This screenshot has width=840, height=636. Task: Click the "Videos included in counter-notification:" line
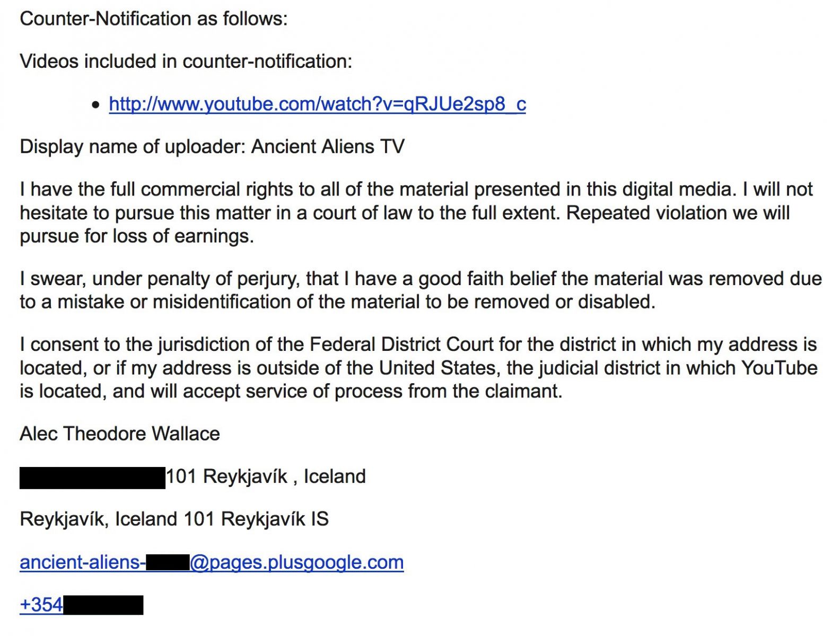186,61
